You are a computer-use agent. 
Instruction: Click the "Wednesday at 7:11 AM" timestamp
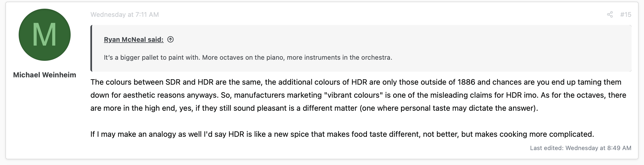[x=124, y=15]
